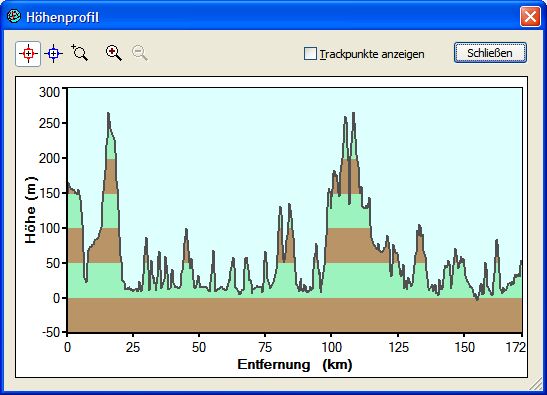Click the 'Höhenprofil' window title text
The width and height of the screenshot is (547, 395).
[x=62, y=17]
